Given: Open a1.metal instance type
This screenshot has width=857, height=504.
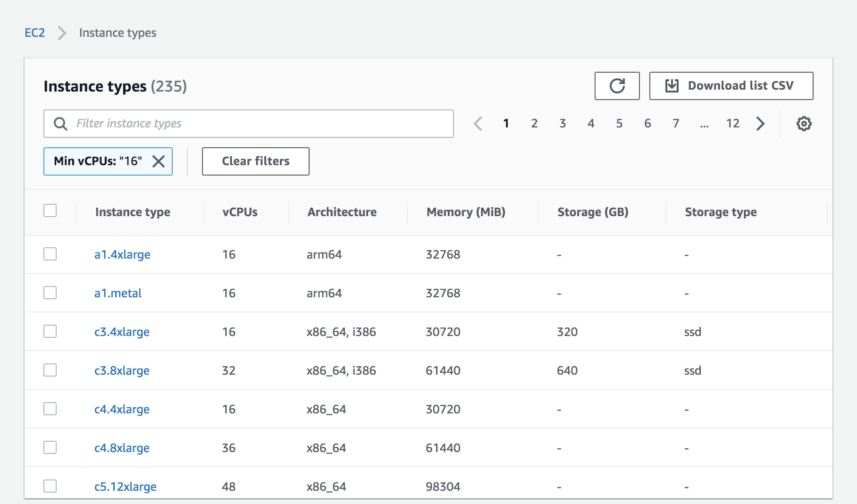Looking at the screenshot, I should [118, 293].
